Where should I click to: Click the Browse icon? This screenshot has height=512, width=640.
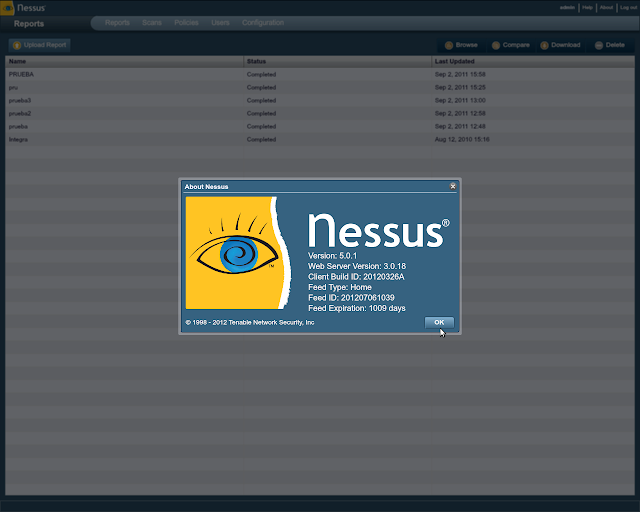click(x=449, y=45)
